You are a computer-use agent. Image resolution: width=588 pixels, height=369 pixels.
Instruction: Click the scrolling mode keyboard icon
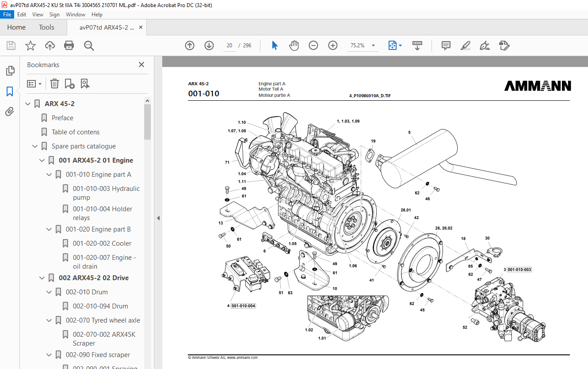(x=417, y=46)
